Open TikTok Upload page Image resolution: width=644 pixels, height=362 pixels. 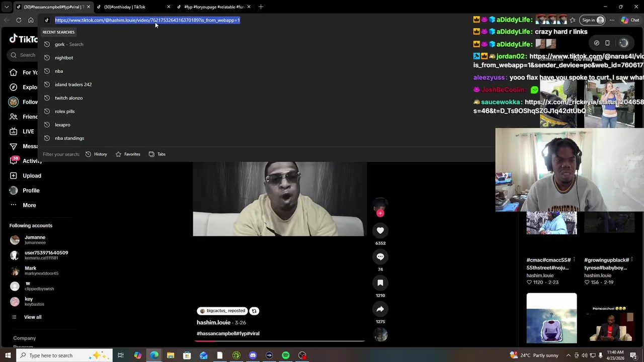[25, 175]
